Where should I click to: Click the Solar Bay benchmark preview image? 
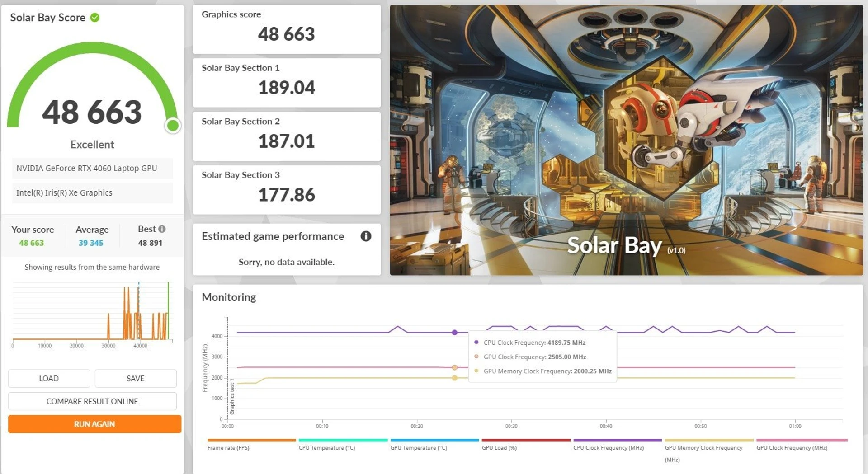click(626, 140)
